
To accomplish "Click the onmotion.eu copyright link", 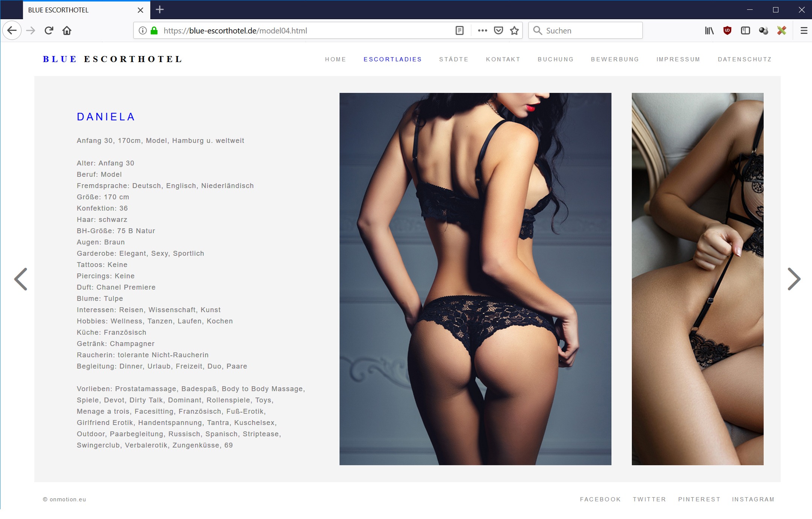I will (64, 499).
